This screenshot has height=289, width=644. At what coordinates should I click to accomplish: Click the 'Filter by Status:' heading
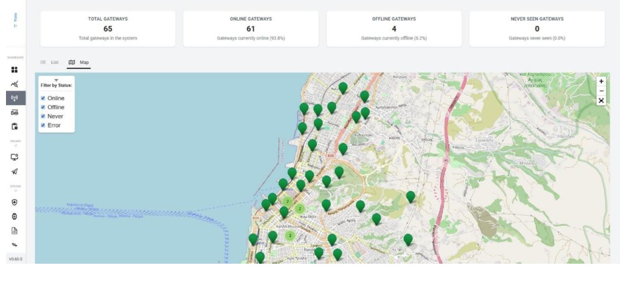56,85
